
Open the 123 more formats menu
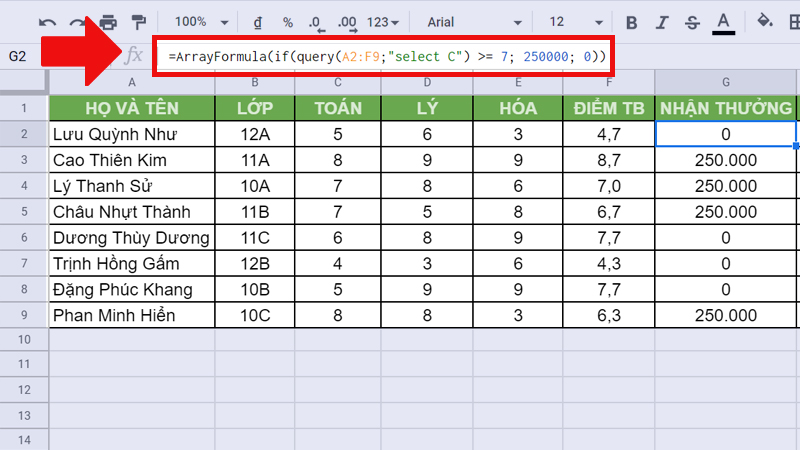pyautogui.click(x=383, y=22)
